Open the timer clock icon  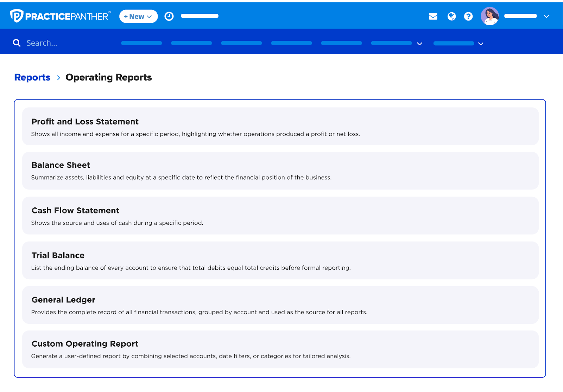169,16
